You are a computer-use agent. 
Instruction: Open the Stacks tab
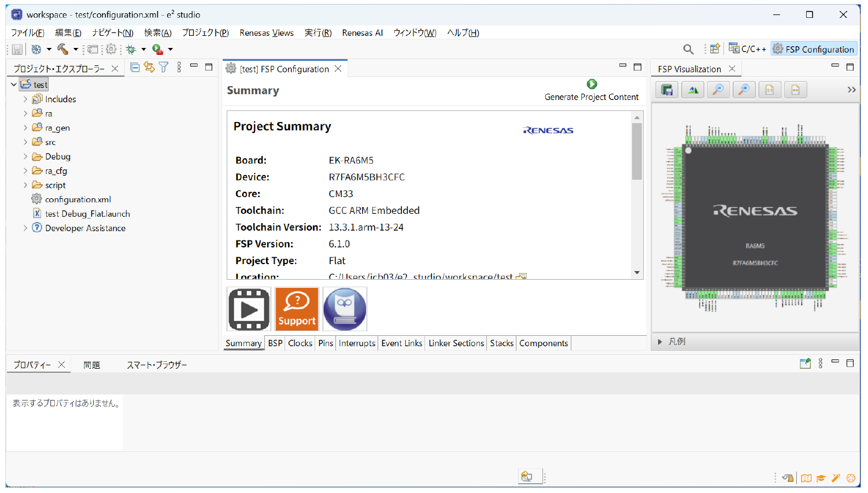click(501, 343)
